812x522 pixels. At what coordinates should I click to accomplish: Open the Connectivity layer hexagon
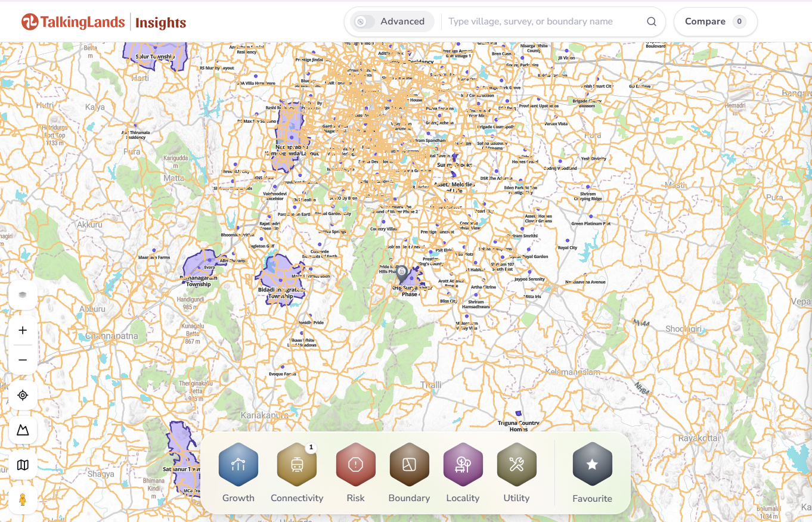click(297, 465)
